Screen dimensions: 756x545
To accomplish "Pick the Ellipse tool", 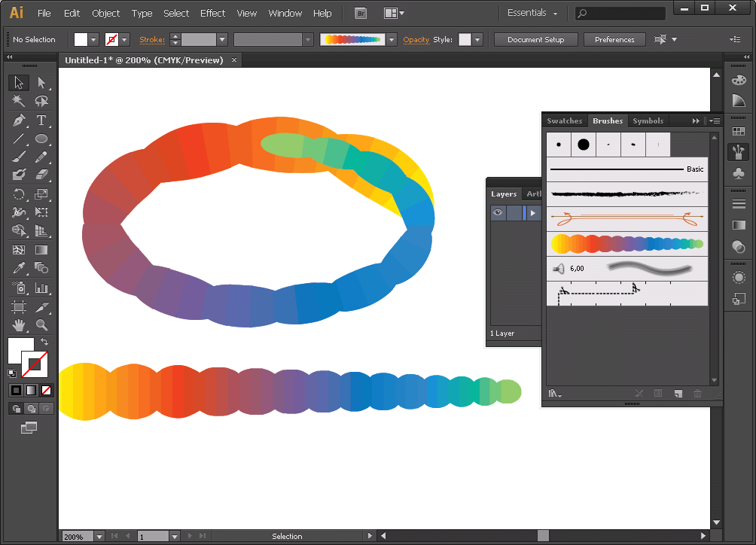I will [x=41, y=139].
